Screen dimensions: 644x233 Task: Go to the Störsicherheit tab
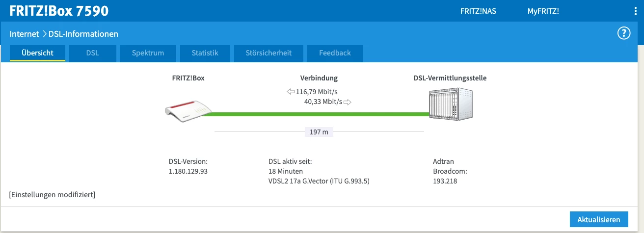[x=268, y=53]
